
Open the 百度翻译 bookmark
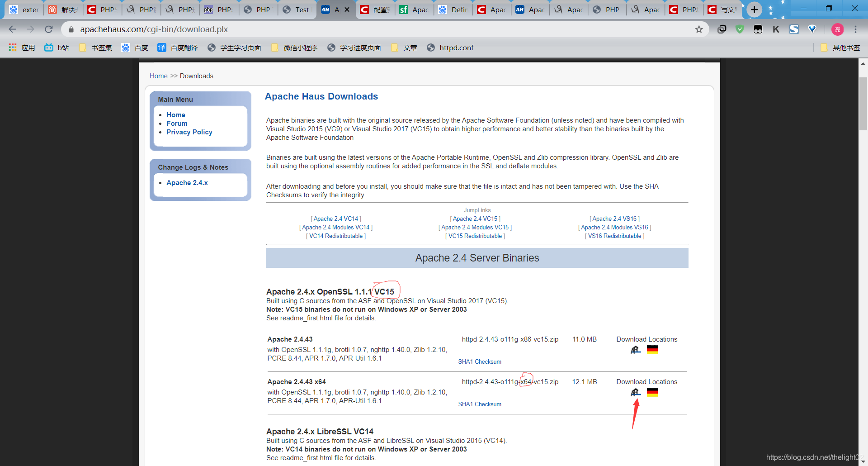pyautogui.click(x=178, y=48)
